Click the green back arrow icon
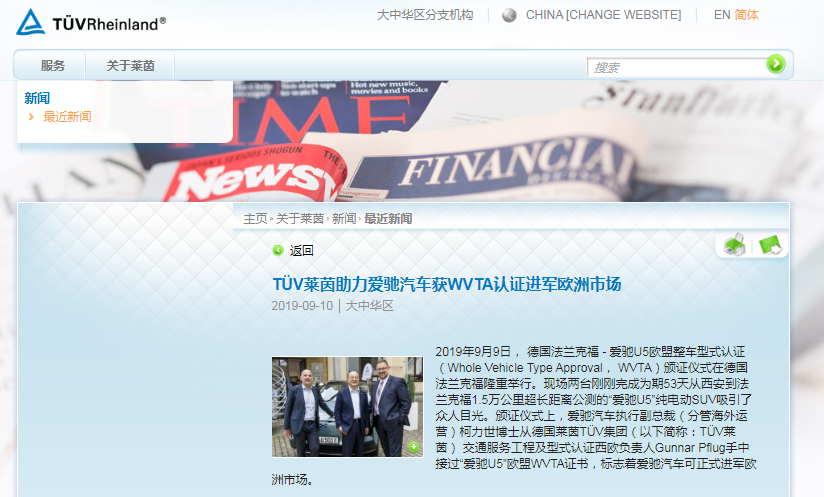 coord(278,250)
